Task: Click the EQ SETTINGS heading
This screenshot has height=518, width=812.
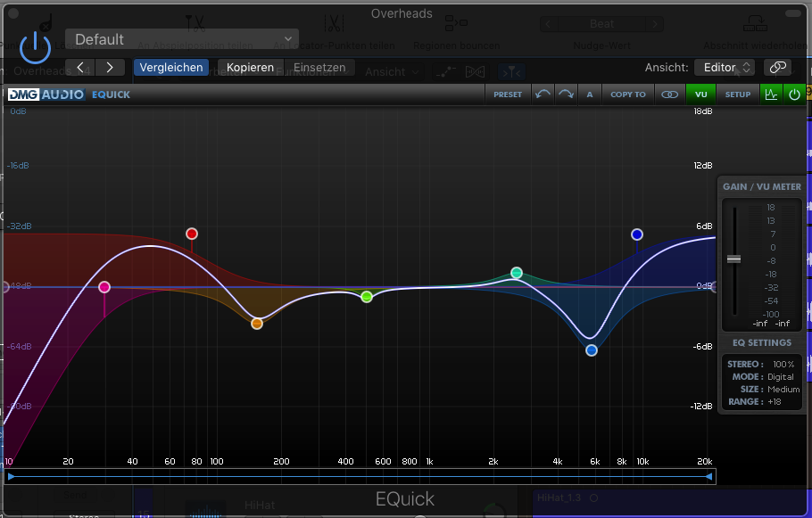Action: [762, 343]
